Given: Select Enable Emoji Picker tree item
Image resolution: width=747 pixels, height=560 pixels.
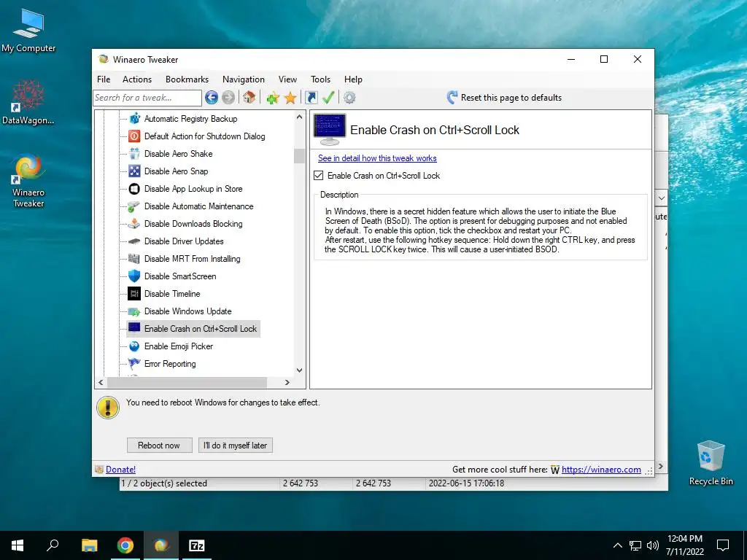Looking at the screenshot, I should [179, 346].
